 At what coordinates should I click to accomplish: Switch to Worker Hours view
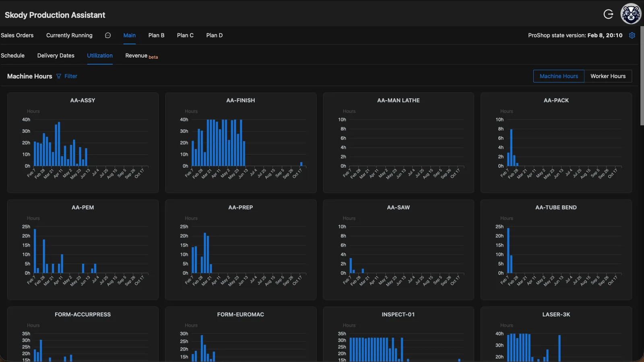(608, 76)
